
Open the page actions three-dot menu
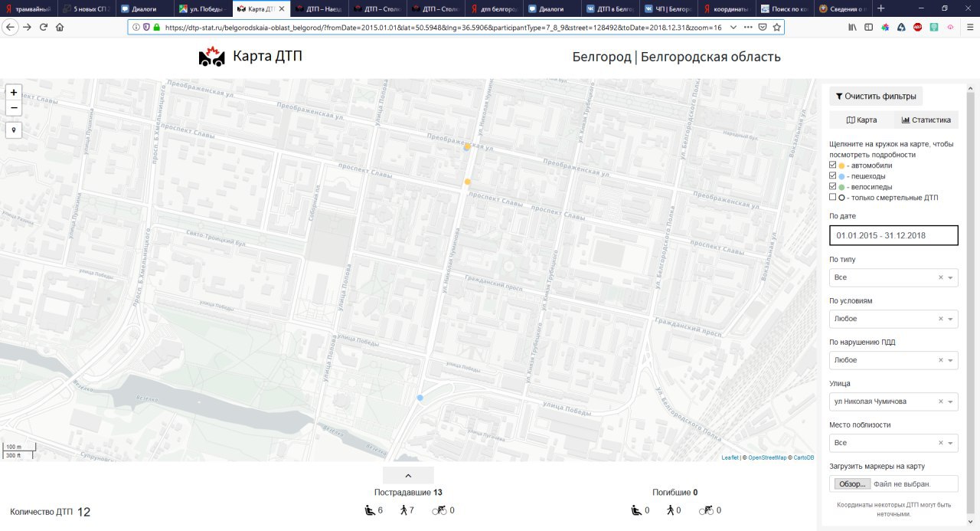click(748, 27)
